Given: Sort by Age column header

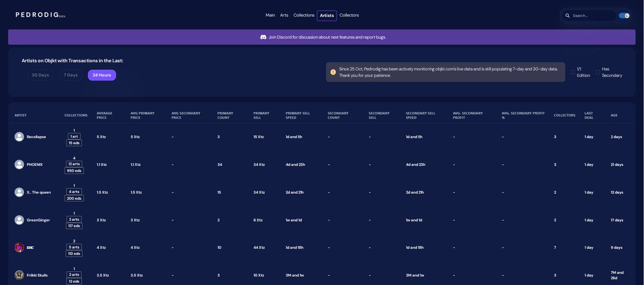Looking at the screenshot, I should tap(614, 115).
